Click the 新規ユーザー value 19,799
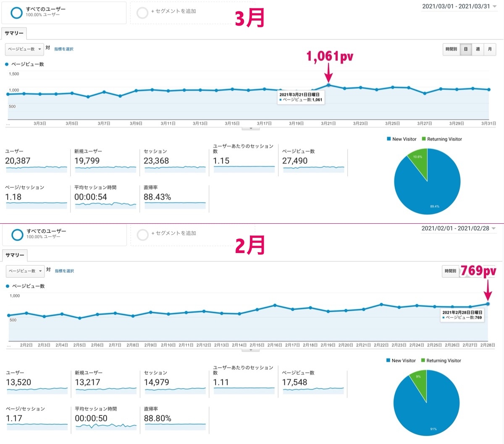The image size is (504, 444). click(x=87, y=161)
